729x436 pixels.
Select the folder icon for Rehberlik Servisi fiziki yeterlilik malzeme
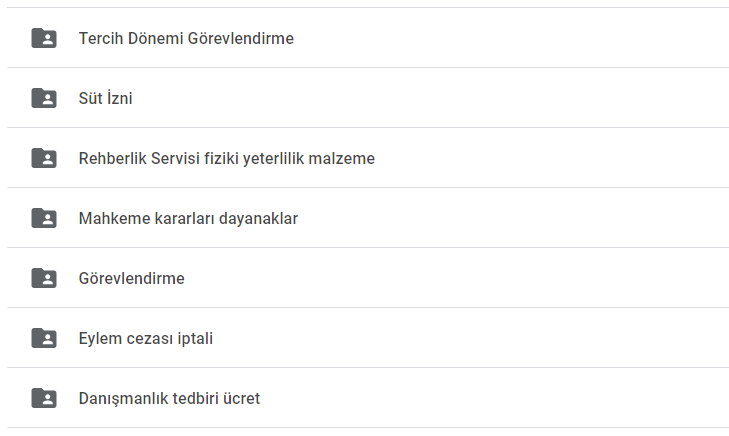click(x=44, y=158)
